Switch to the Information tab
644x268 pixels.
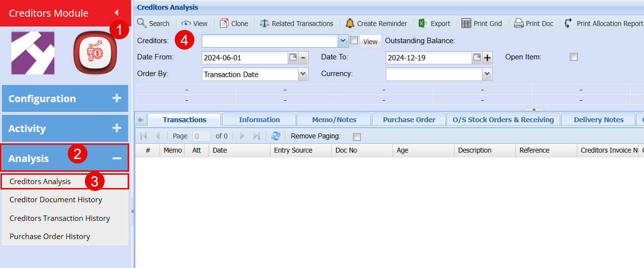pos(259,120)
